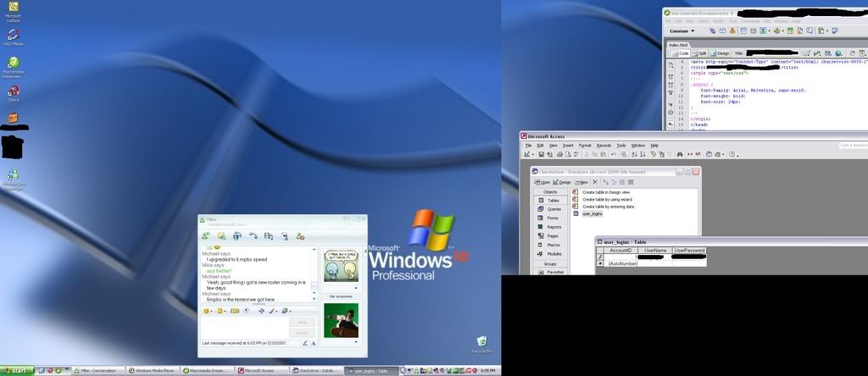Select Macros in Access Objects list
Viewport: 868px width, 376px height.
(x=549, y=245)
